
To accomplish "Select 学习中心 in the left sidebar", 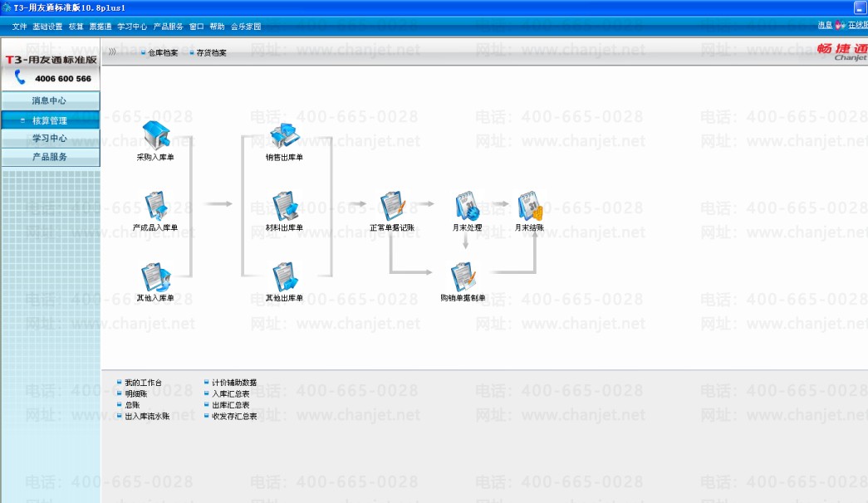I will 51,139.
